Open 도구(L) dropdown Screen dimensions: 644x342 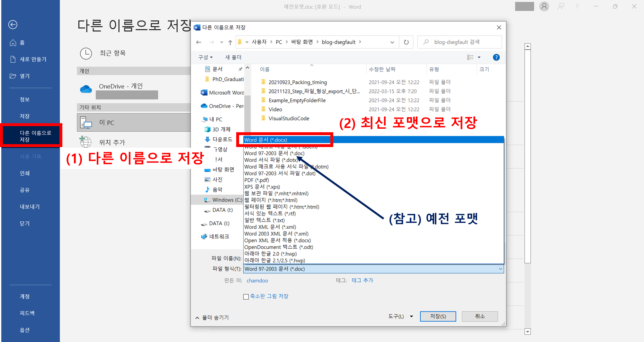(x=400, y=317)
